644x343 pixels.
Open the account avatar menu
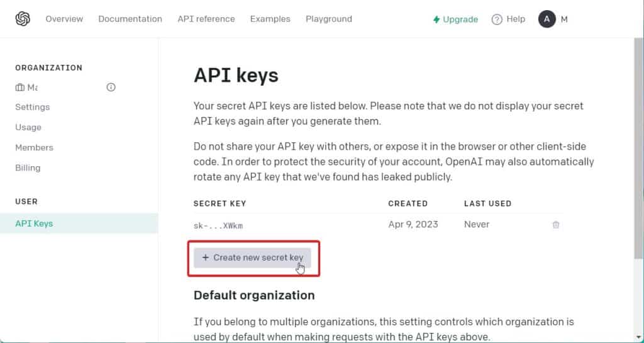click(x=547, y=19)
